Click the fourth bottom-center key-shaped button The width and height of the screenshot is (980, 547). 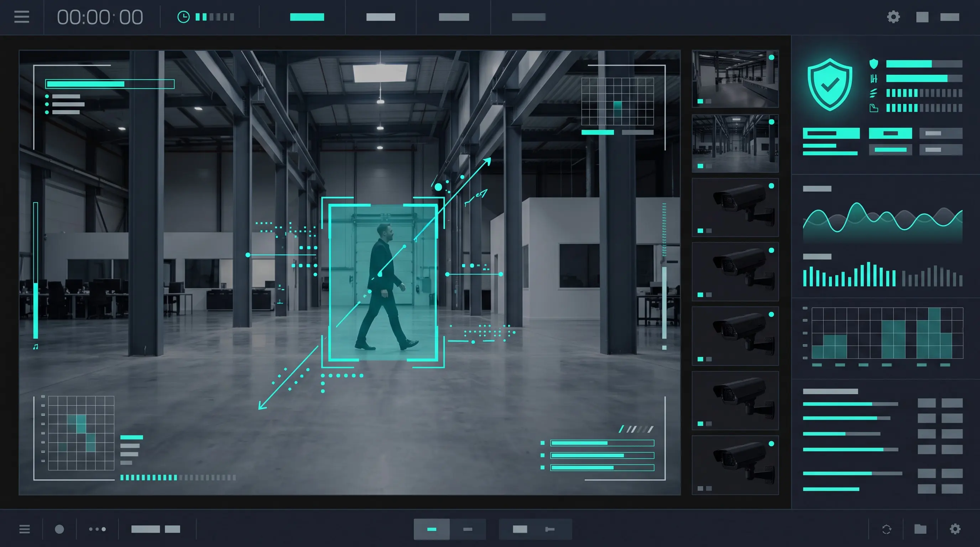pyautogui.click(x=550, y=529)
